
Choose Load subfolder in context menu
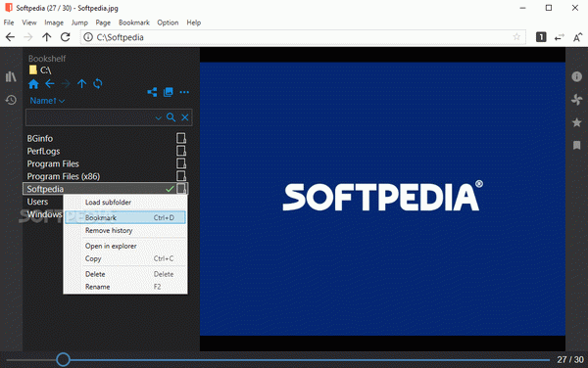(x=125, y=203)
